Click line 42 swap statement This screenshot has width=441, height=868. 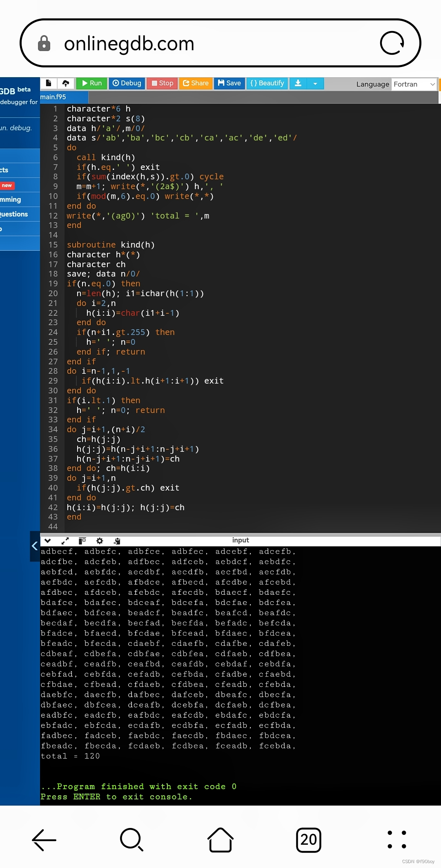pos(126,507)
